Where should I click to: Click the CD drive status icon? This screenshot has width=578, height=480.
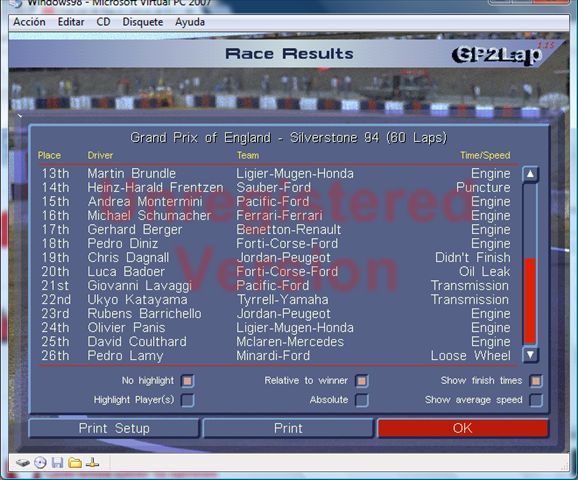click(40, 462)
